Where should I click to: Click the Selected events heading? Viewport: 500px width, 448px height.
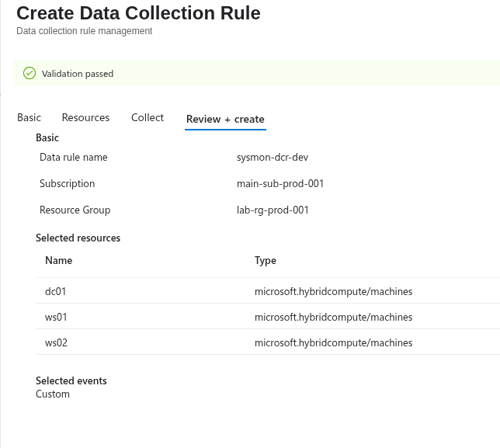(x=71, y=380)
